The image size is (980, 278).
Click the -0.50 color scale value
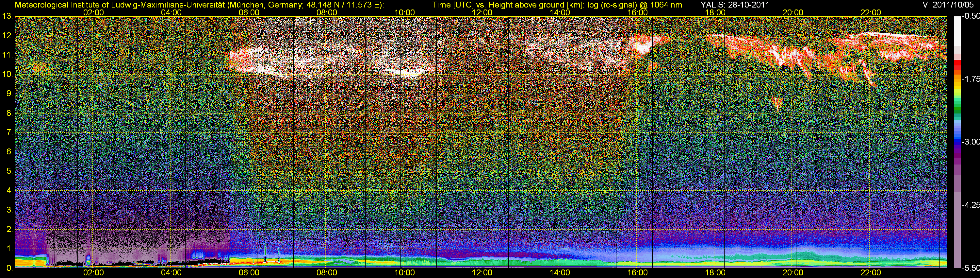(x=971, y=16)
